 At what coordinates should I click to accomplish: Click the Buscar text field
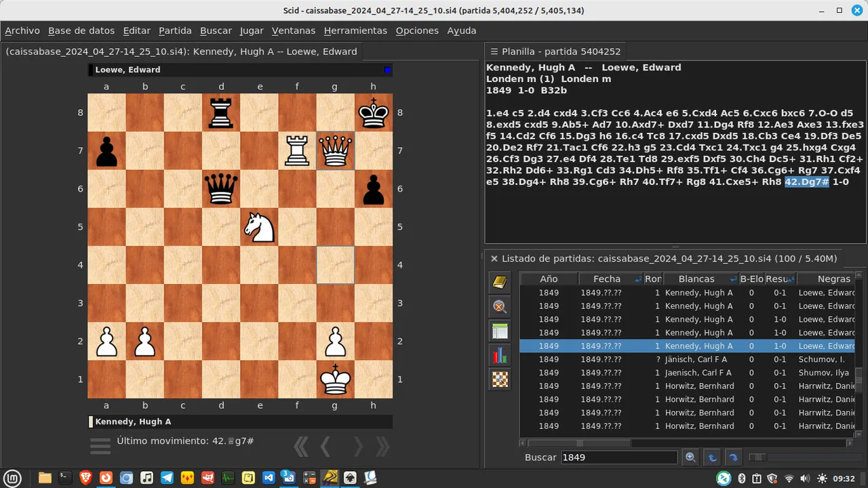click(x=619, y=457)
